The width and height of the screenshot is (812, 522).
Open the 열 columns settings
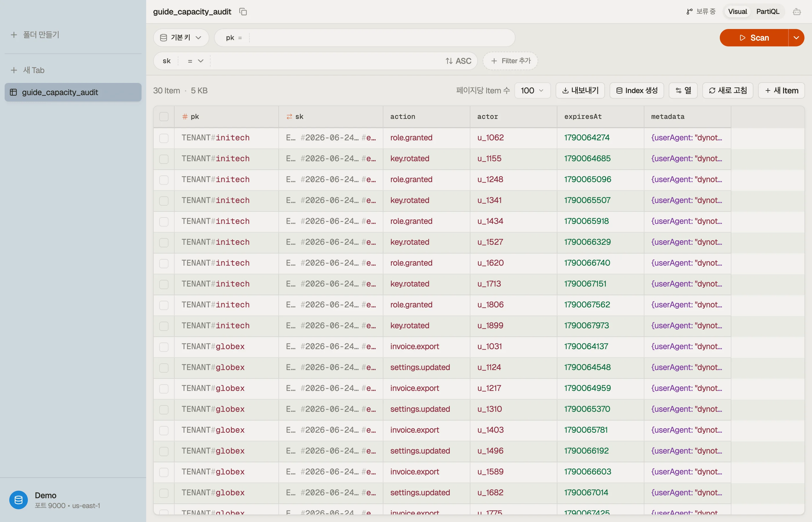point(683,90)
